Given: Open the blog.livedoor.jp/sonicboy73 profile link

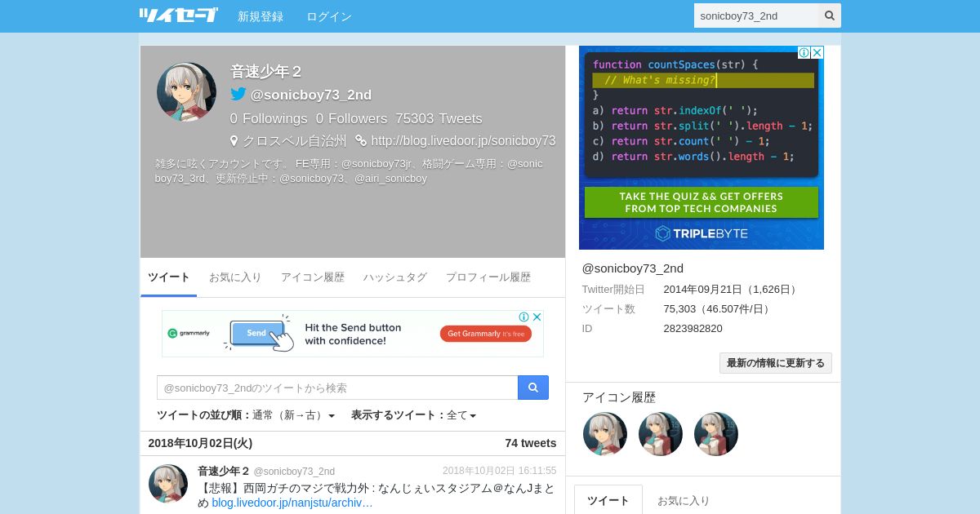Looking at the screenshot, I should click(463, 140).
